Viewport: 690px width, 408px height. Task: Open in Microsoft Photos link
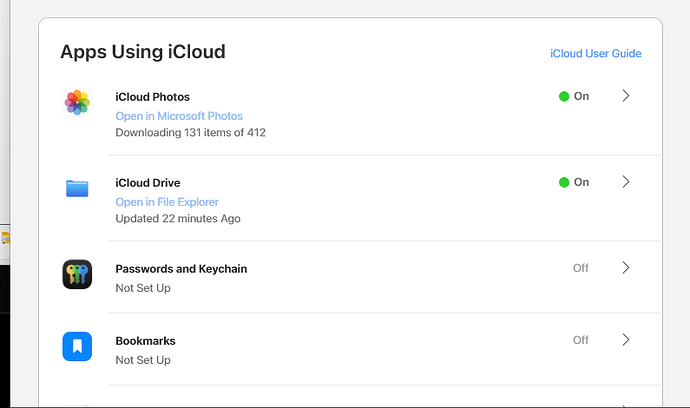click(179, 116)
